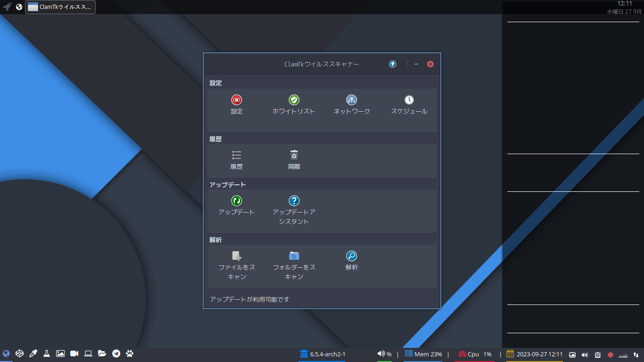This screenshot has height=362, width=644.
Task: Launch color picker eyedropper in dock
Action: pyautogui.click(x=33, y=354)
